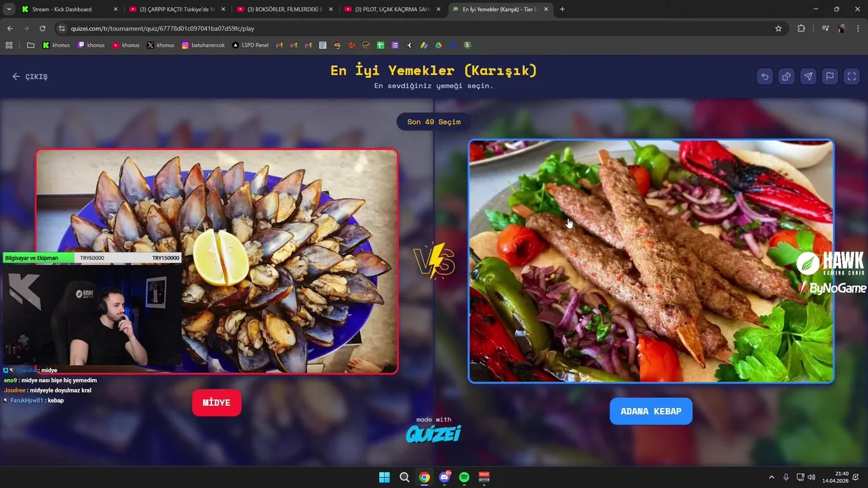Enter fullscreen with the corner-brackets icon
This screenshot has height=488, width=868.
pos(852,77)
